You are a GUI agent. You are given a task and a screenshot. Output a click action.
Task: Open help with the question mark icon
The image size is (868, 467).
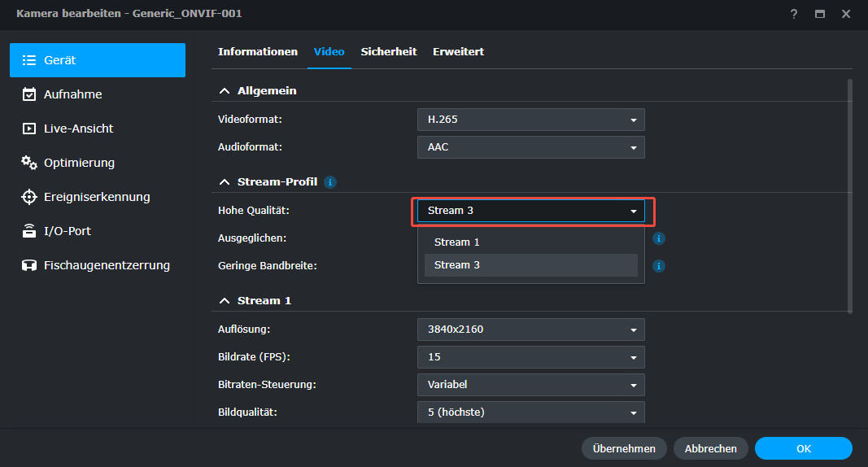(x=794, y=14)
